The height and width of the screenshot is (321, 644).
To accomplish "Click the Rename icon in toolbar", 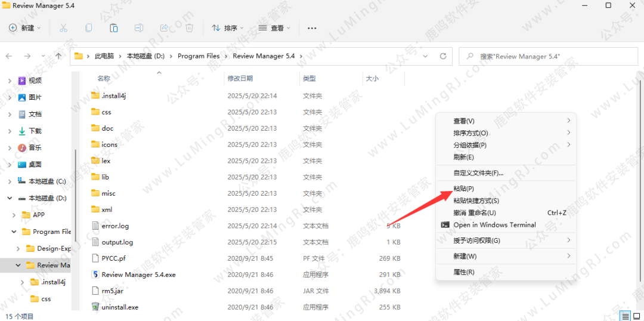I will pyautogui.click(x=138, y=28).
